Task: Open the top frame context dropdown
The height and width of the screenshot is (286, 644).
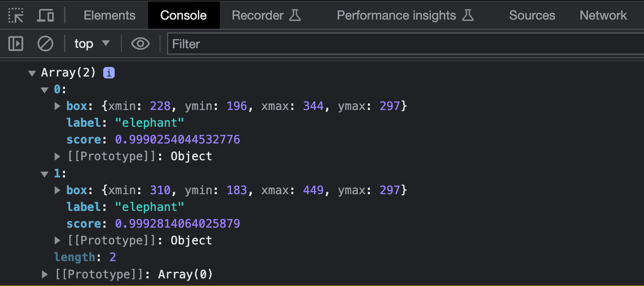Action: [92, 44]
